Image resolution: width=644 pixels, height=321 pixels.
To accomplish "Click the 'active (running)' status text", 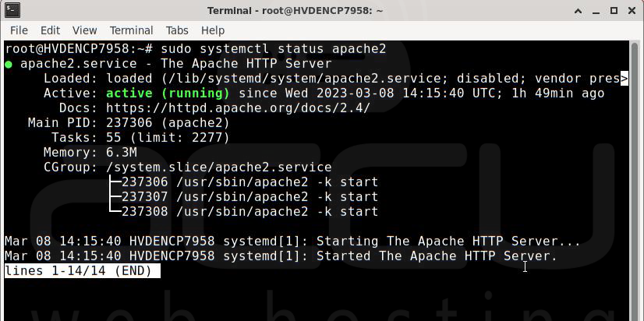I will pyautogui.click(x=168, y=93).
